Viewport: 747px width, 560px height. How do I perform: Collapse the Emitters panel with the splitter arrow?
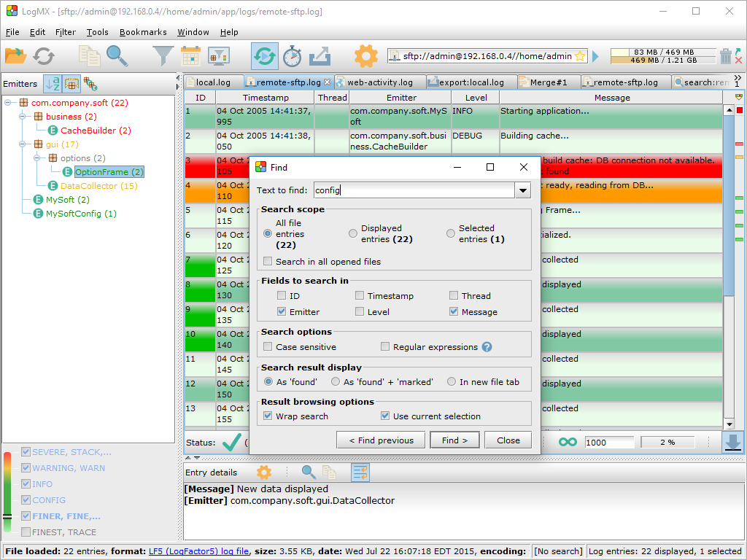pos(178,77)
